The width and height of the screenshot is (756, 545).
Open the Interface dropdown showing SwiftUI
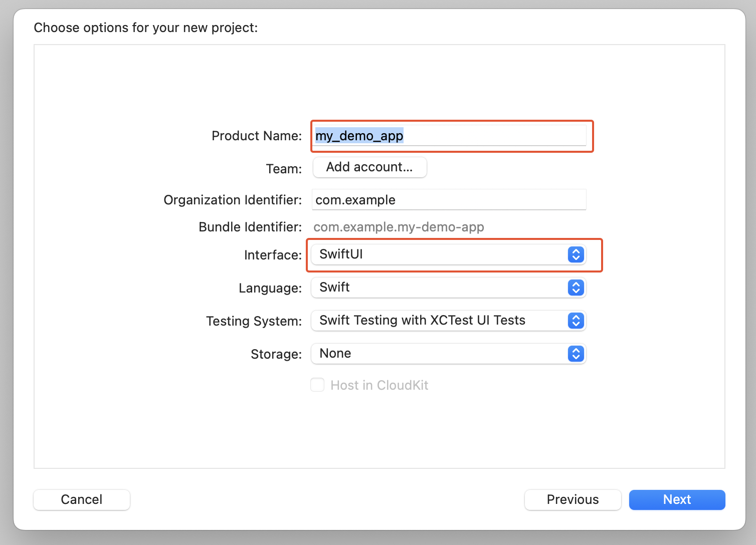[441, 254]
